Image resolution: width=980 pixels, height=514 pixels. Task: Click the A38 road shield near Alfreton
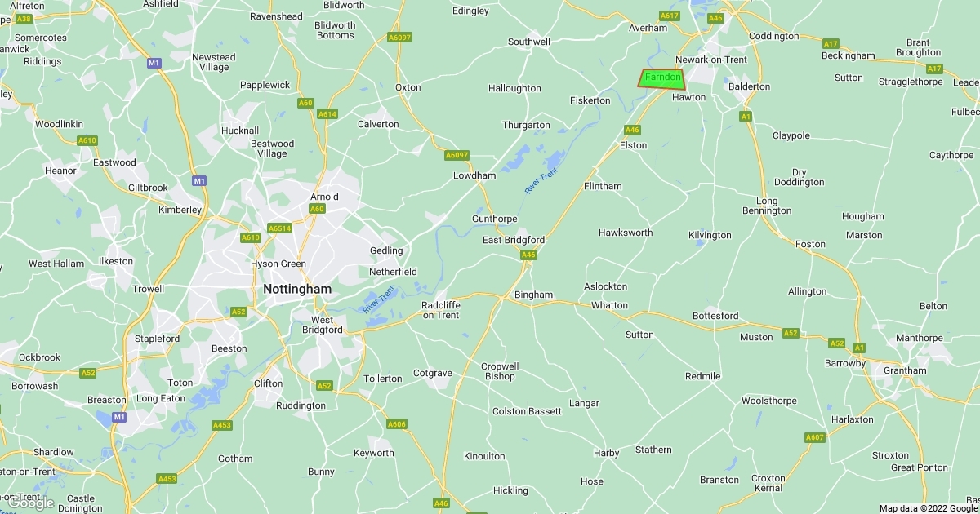pos(24,18)
